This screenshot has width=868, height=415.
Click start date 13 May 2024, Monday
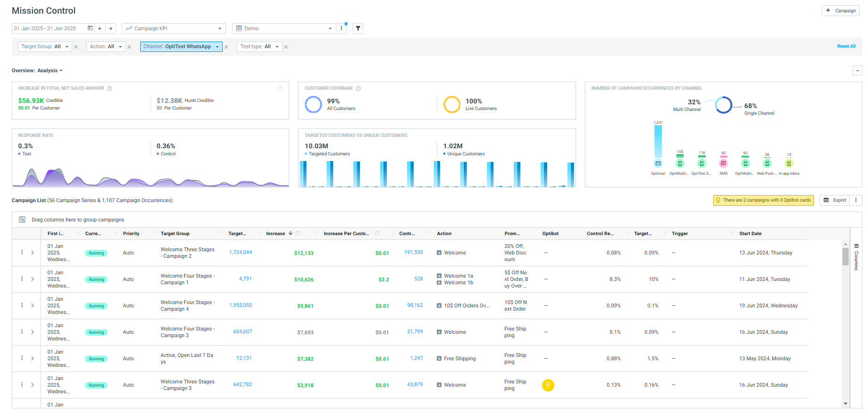(x=765, y=359)
